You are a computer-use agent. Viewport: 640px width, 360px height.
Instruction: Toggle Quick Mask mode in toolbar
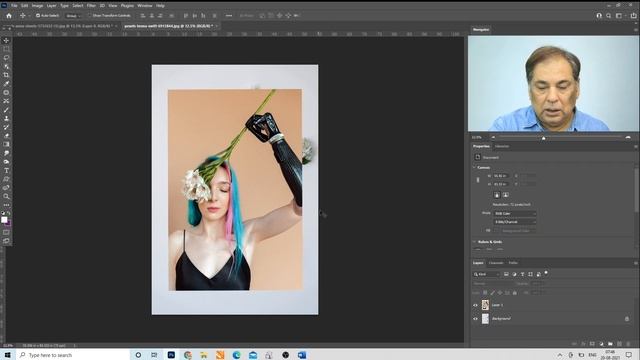(x=6, y=232)
